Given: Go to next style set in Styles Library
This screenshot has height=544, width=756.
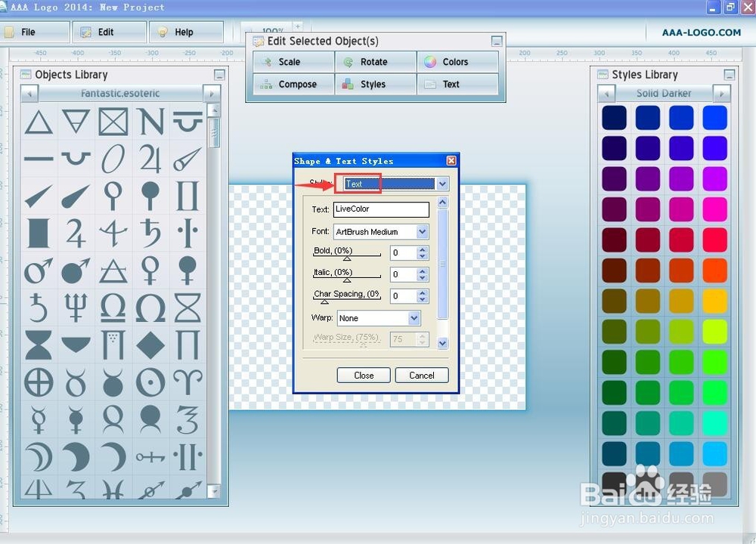Looking at the screenshot, I should (722, 94).
